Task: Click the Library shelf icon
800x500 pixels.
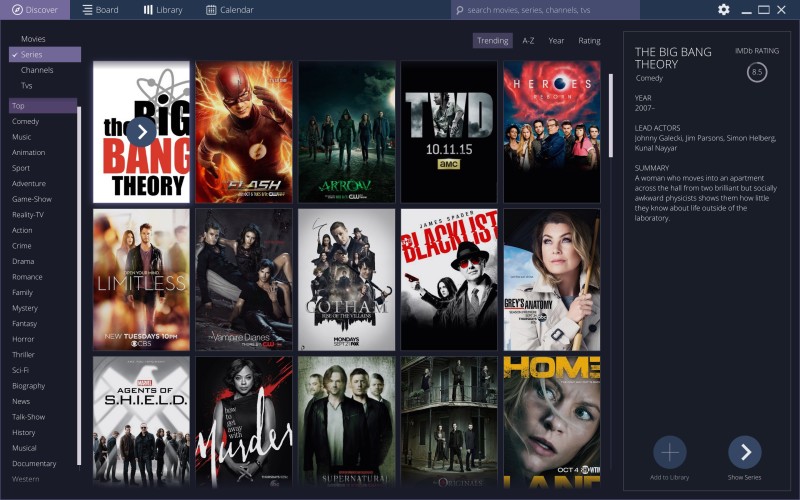Action: (x=148, y=10)
